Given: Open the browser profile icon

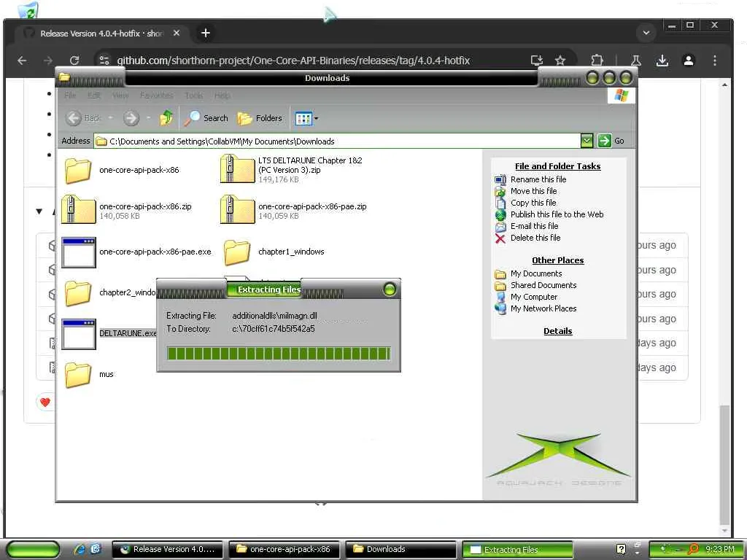Looking at the screenshot, I should (x=689, y=61).
